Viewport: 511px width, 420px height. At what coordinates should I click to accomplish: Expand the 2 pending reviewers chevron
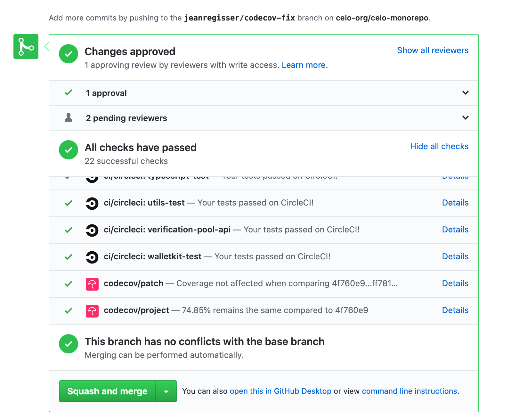tap(465, 118)
